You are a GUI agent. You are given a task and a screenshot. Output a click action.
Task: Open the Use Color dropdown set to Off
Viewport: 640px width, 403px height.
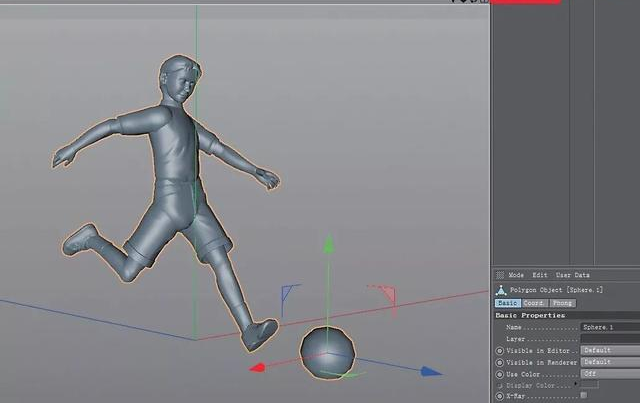pos(610,374)
